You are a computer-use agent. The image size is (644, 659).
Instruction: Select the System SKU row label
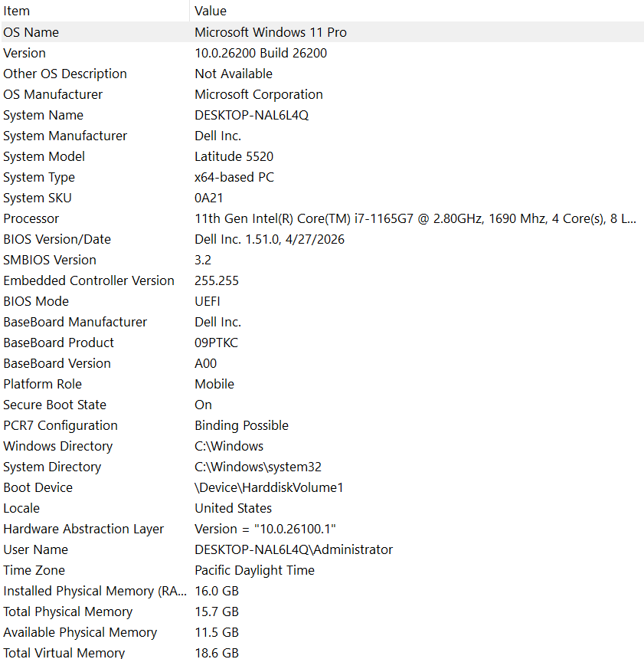[x=38, y=198]
